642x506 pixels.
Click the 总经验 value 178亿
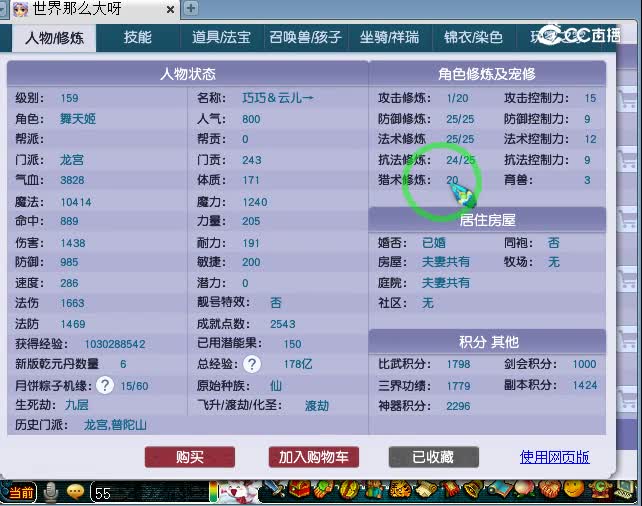tap(298, 364)
